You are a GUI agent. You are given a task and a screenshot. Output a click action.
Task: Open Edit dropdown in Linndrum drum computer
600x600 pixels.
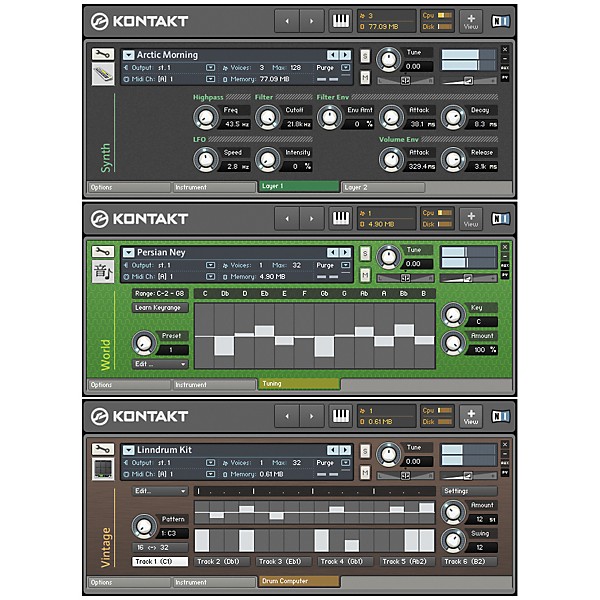(x=160, y=491)
